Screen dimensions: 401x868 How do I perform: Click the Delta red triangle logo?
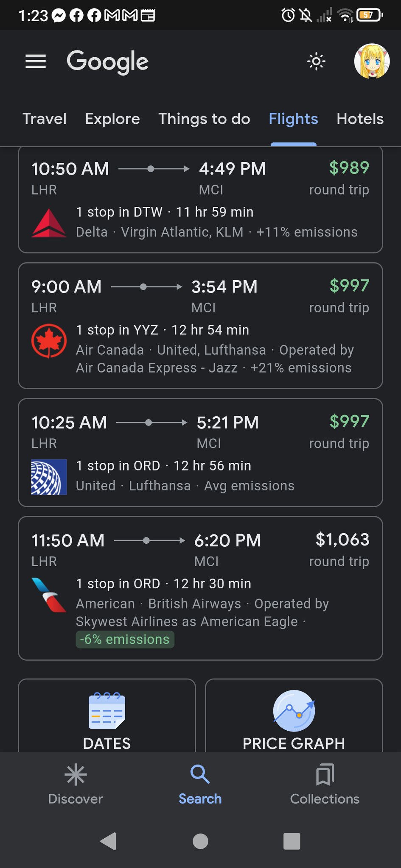[49, 223]
